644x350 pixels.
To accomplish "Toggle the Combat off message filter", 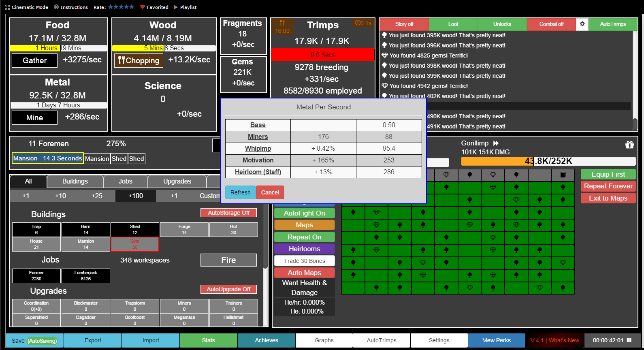I will point(551,24).
